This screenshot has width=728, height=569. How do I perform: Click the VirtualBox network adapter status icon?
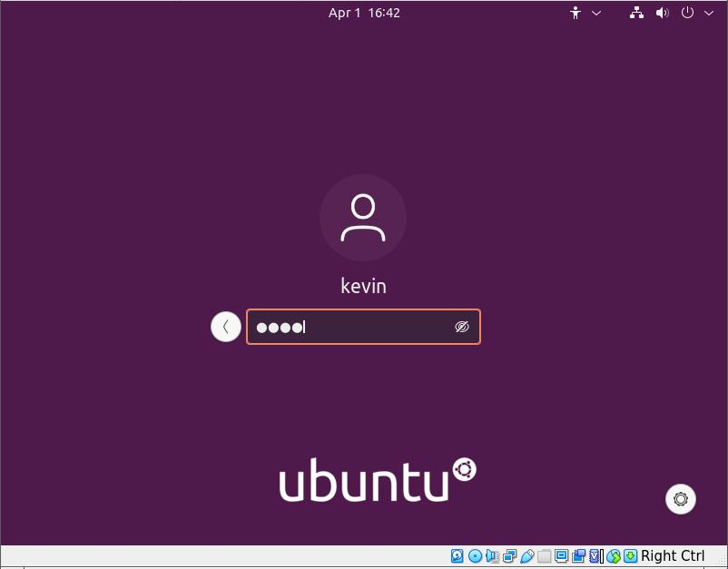tap(509, 556)
